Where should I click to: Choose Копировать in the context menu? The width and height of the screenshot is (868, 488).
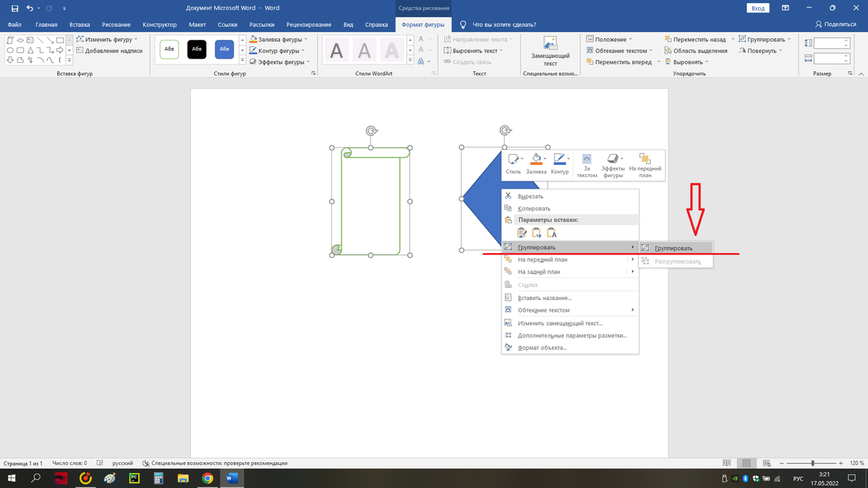(x=570, y=208)
